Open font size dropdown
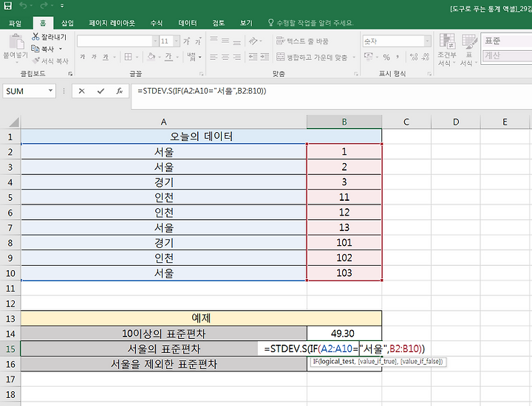532x406 pixels. pos(177,41)
